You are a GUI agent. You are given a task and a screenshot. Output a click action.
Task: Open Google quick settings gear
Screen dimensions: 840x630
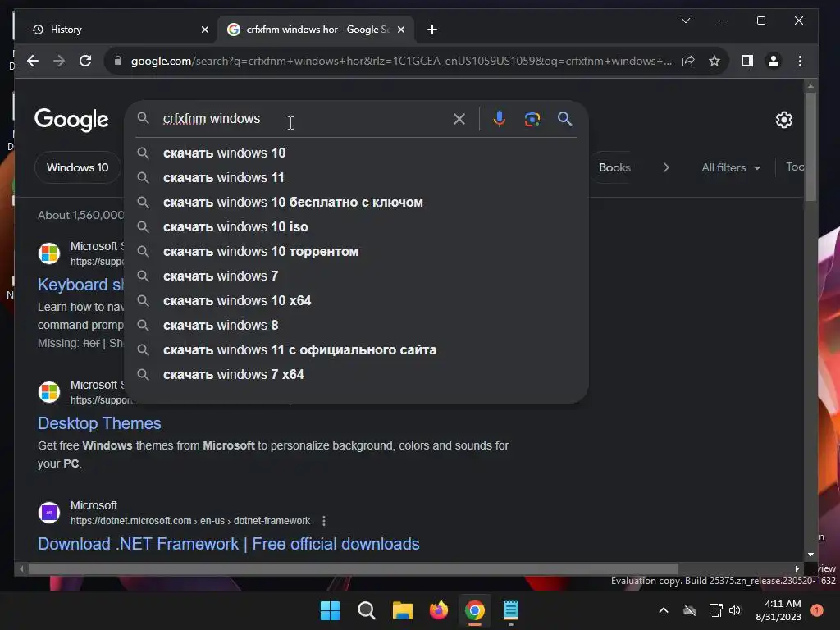783,120
